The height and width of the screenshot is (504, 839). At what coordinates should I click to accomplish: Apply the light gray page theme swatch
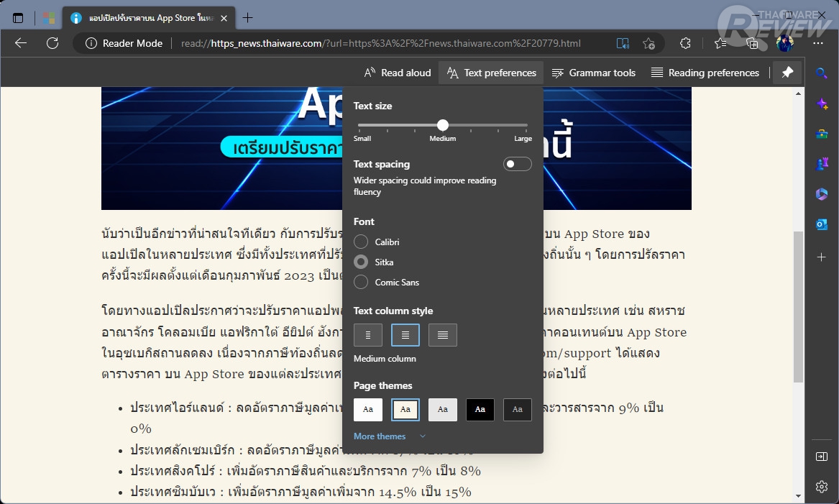(443, 410)
